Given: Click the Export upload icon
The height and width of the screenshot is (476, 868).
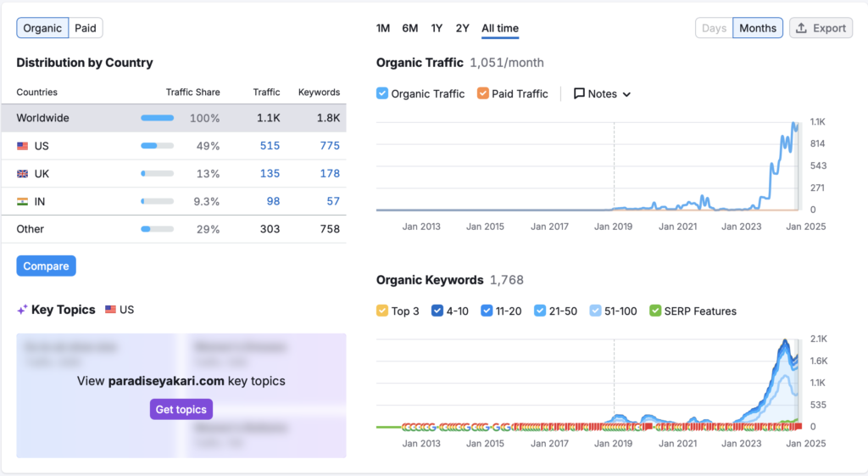Looking at the screenshot, I should tap(802, 28).
